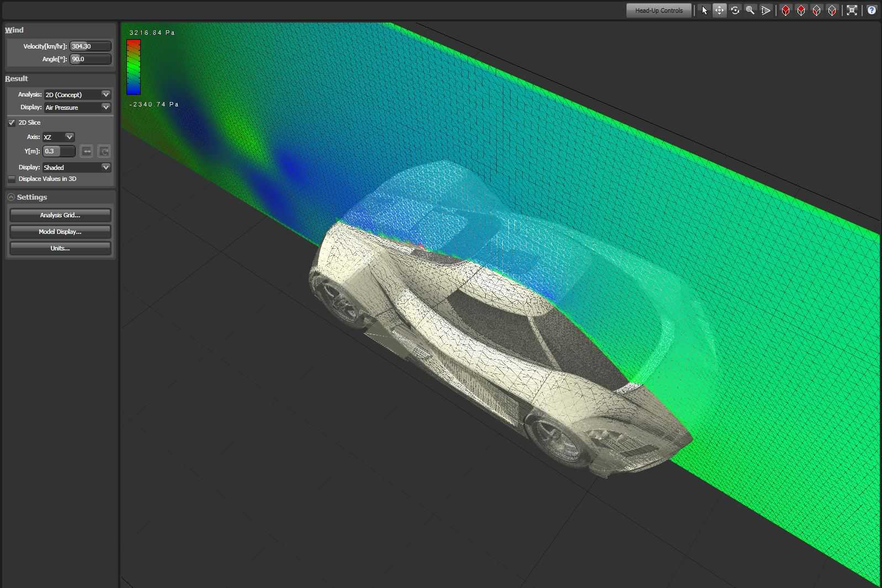Viewport: 882px width, 588px height.
Task: Activate the pan view tool
Action: tap(720, 10)
